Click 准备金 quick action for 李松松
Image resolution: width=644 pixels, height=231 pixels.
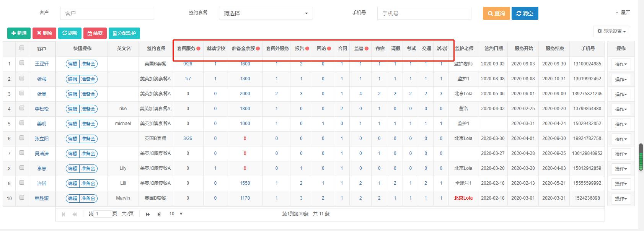(x=88, y=109)
